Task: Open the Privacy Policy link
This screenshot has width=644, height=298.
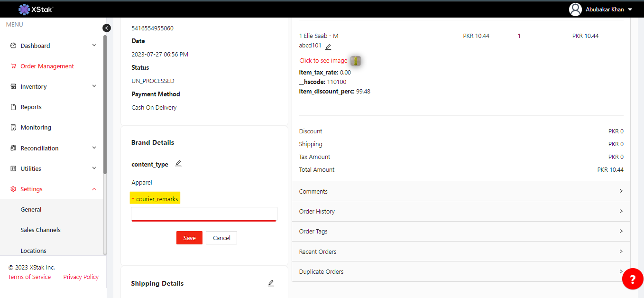Action: coord(81,277)
